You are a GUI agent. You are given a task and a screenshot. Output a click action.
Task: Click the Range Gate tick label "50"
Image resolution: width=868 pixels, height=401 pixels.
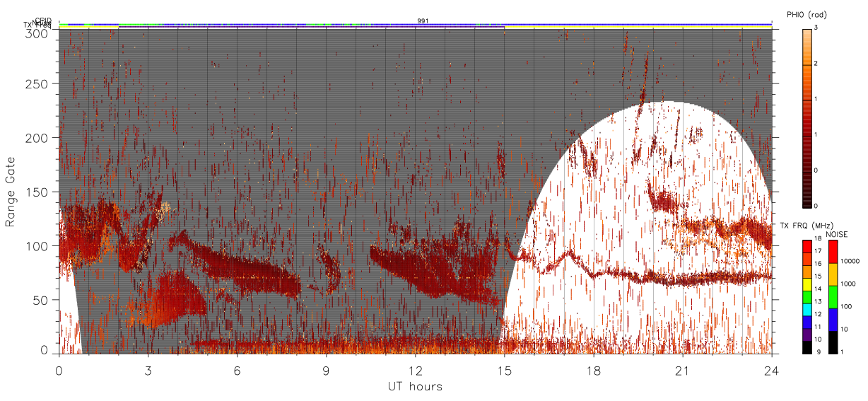[x=40, y=300]
